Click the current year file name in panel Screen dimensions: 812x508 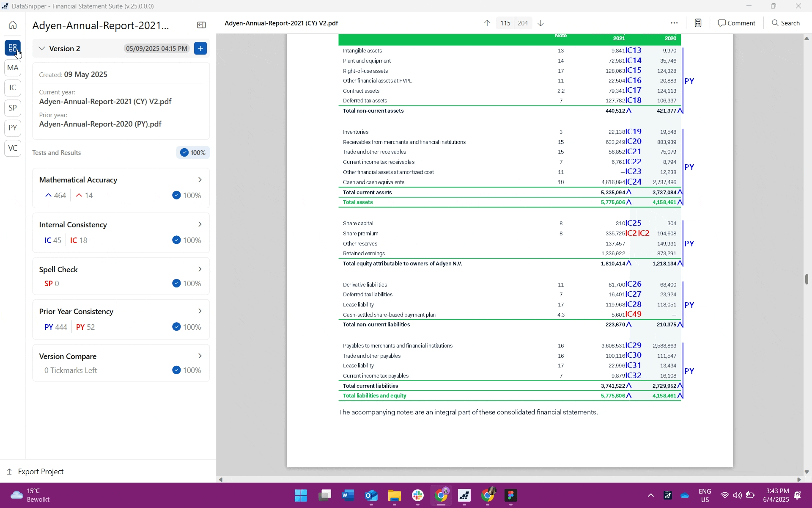pos(105,102)
